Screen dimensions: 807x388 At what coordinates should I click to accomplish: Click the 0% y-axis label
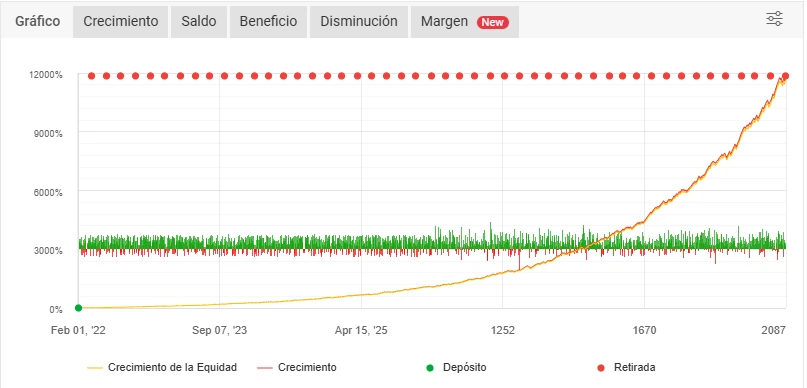(x=56, y=310)
